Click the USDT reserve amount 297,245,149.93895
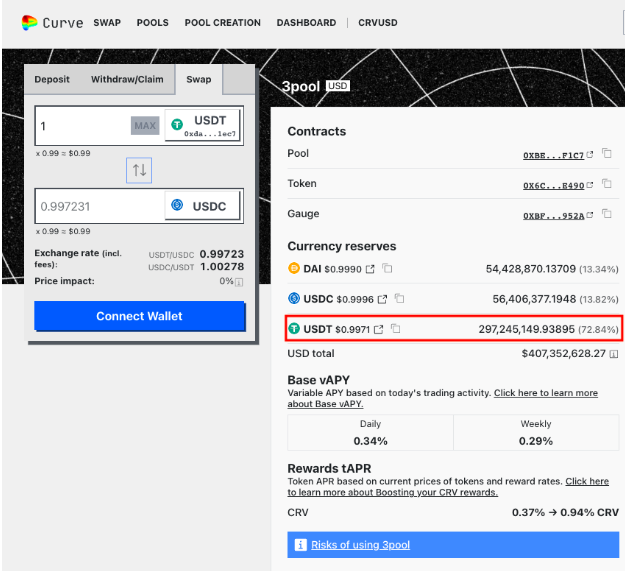The image size is (625, 579). point(527,329)
